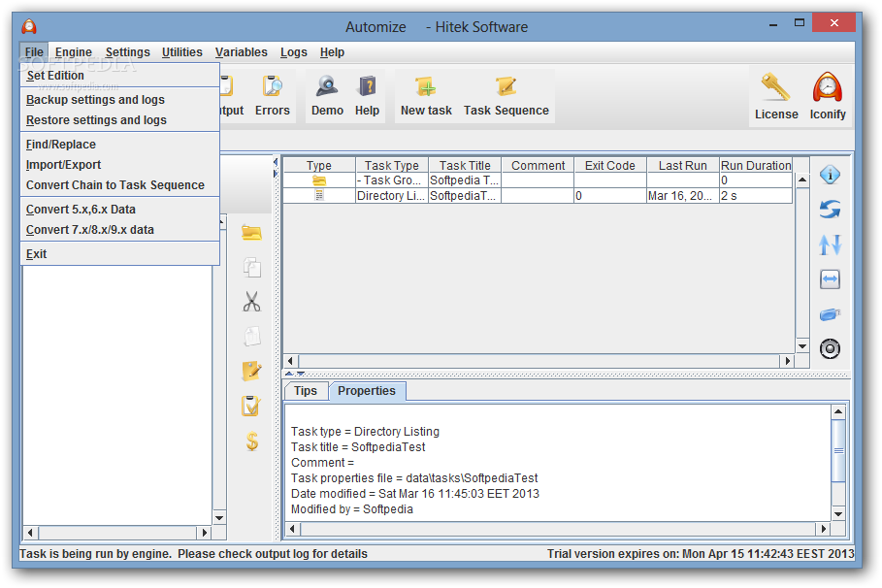Select Find/Replace menu entry

119,144
